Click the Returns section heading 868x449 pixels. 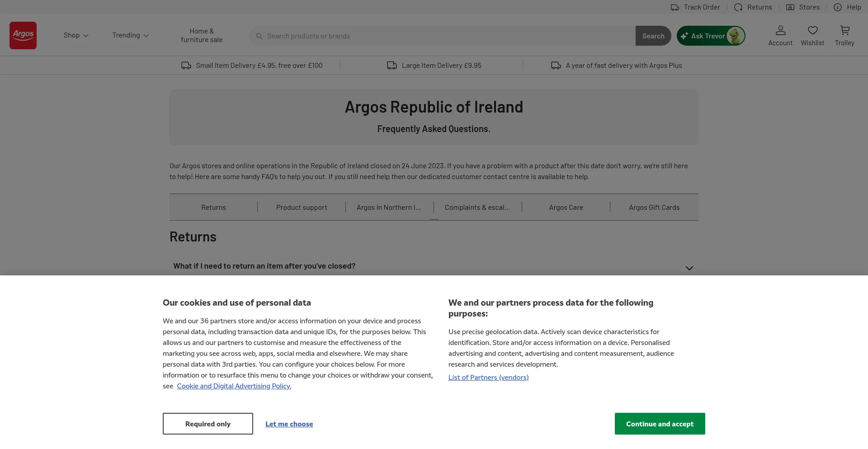coord(193,236)
